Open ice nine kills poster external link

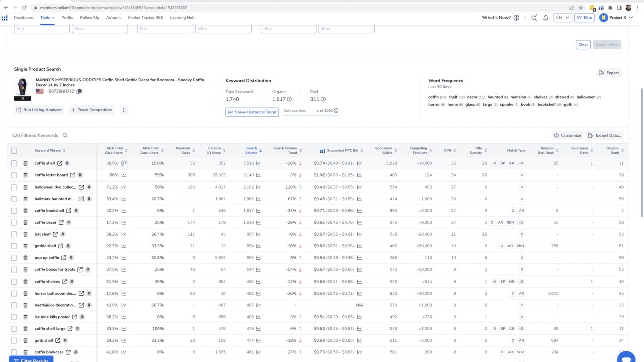pyautogui.click(x=74, y=317)
